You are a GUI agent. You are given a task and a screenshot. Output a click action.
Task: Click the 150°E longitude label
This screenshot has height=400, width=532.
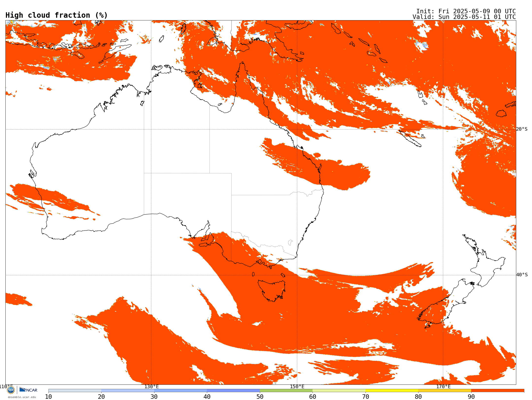[297, 386]
